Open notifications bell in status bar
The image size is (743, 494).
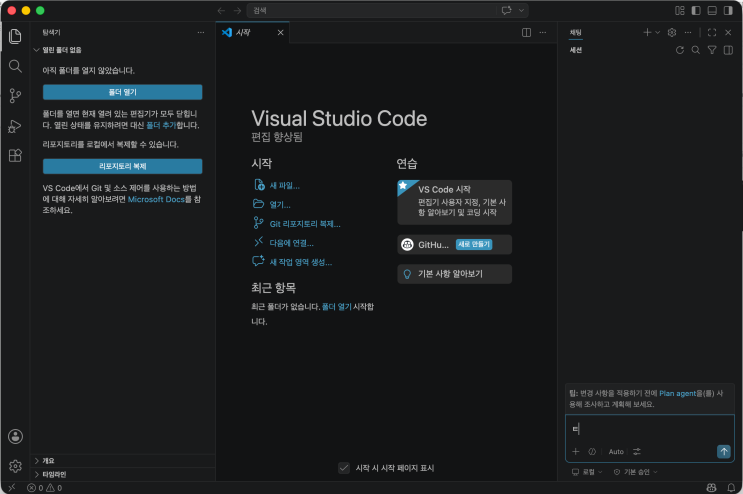(x=731, y=487)
